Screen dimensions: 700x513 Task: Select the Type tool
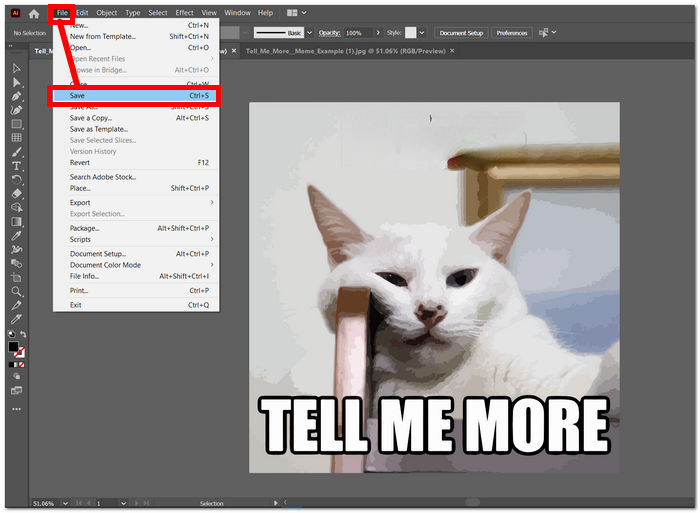tap(17, 166)
